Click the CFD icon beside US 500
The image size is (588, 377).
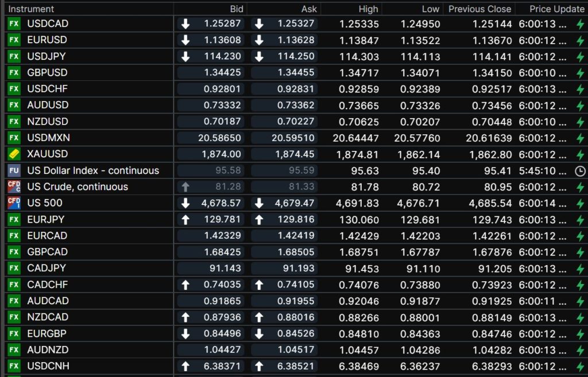tap(14, 203)
